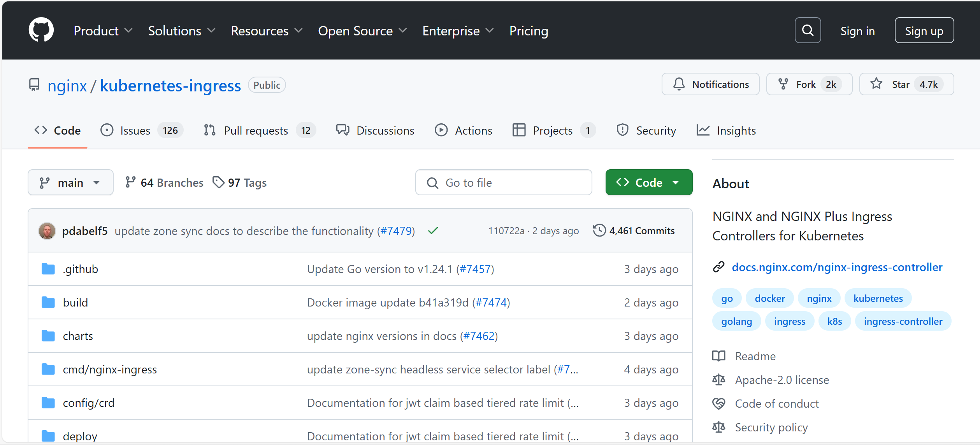Screen dimensions: 980x445
Task: Click the 2k fork count
Action: tap(831, 84)
